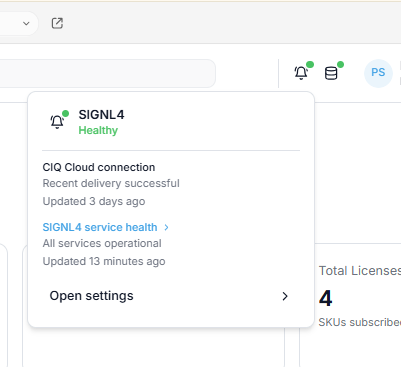Click 'Updated 3 days ago' text

(94, 201)
